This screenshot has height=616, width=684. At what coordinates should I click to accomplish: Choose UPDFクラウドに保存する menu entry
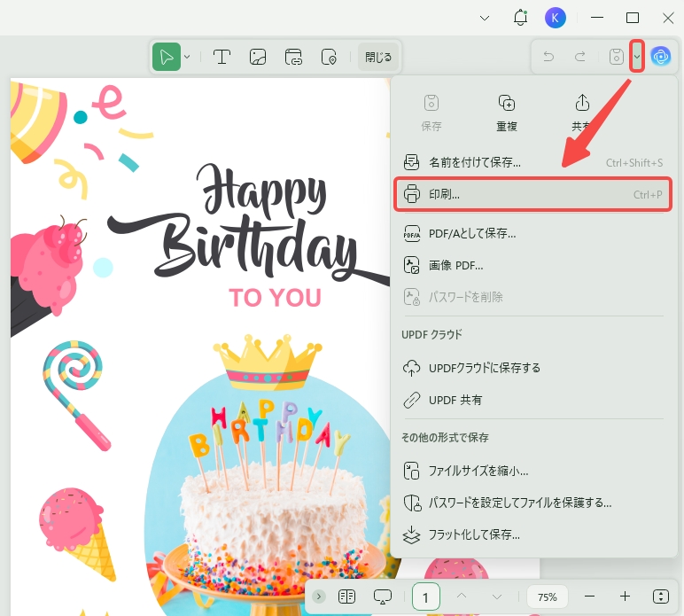(532, 368)
